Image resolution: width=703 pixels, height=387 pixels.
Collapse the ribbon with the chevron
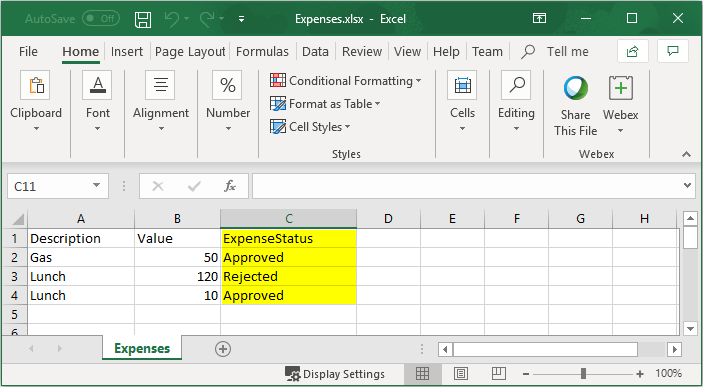tap(686, 154)
